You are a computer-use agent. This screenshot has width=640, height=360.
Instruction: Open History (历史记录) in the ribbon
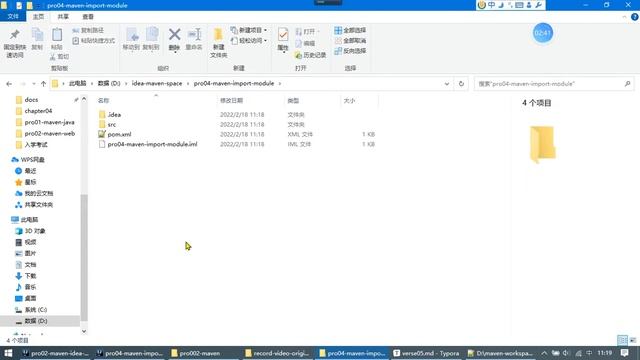[x=311, y=55]
